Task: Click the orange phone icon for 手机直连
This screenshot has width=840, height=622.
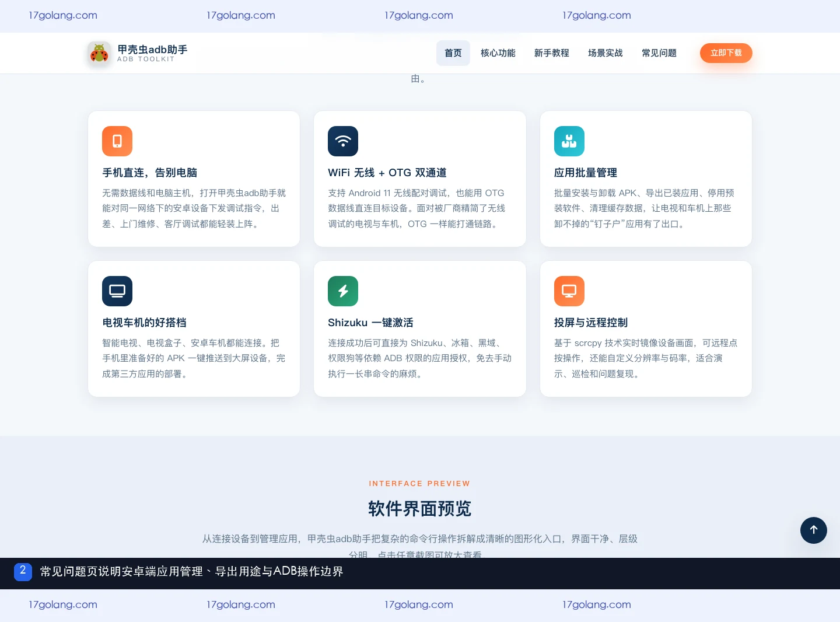Action: [117, 141]
